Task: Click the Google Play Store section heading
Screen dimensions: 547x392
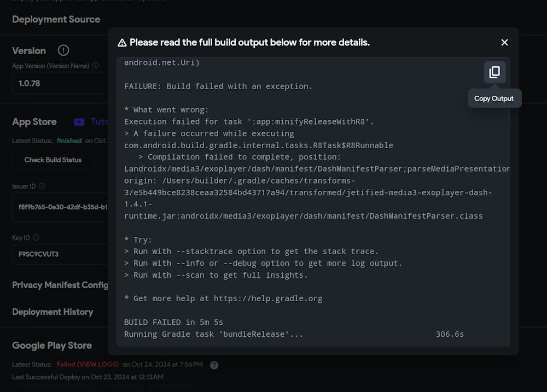Action: [x=52, y=346]
